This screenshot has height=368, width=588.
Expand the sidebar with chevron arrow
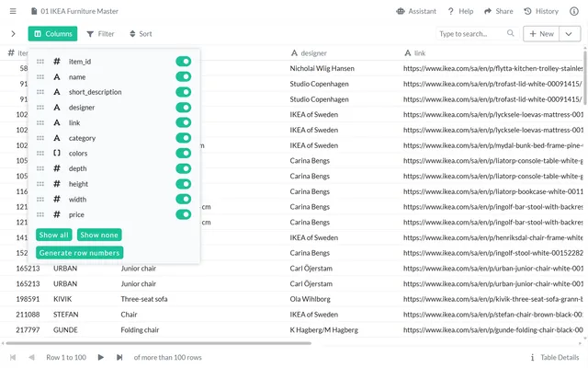[12, 33]
